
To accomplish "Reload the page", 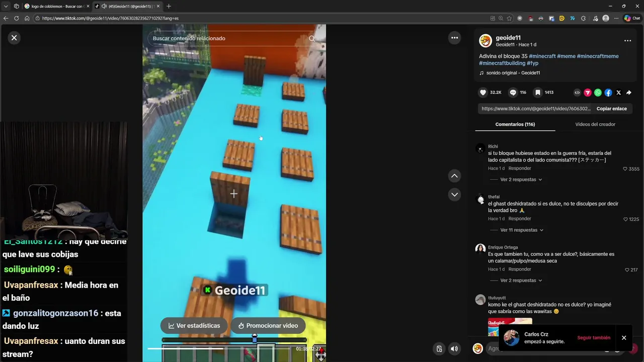I will coord(16,18).
